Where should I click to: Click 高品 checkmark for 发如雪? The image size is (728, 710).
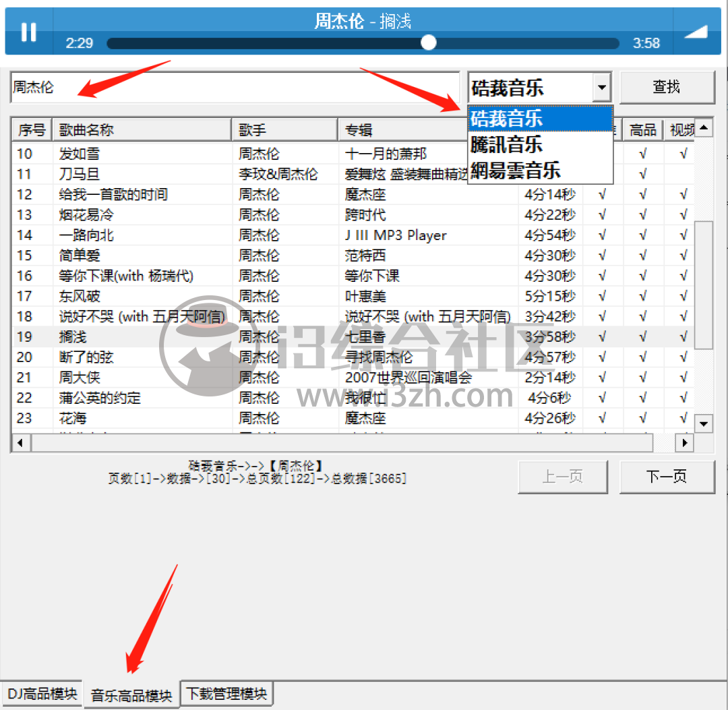point(642,154)
